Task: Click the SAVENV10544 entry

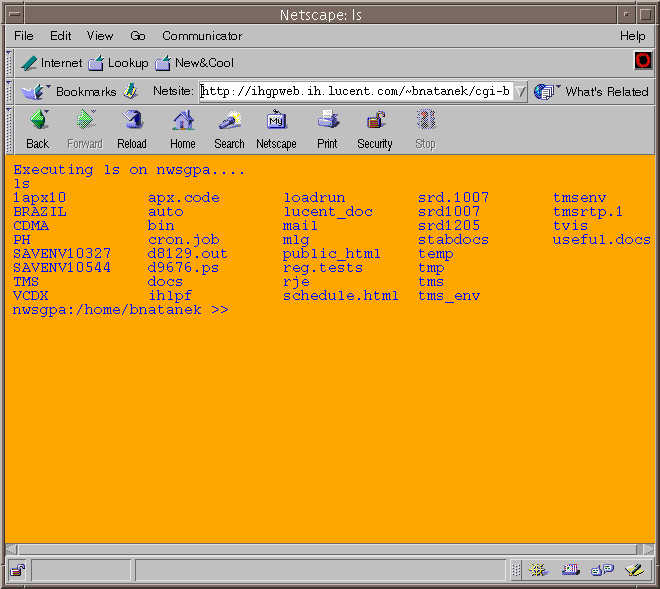Action: [x=62, y=268]
